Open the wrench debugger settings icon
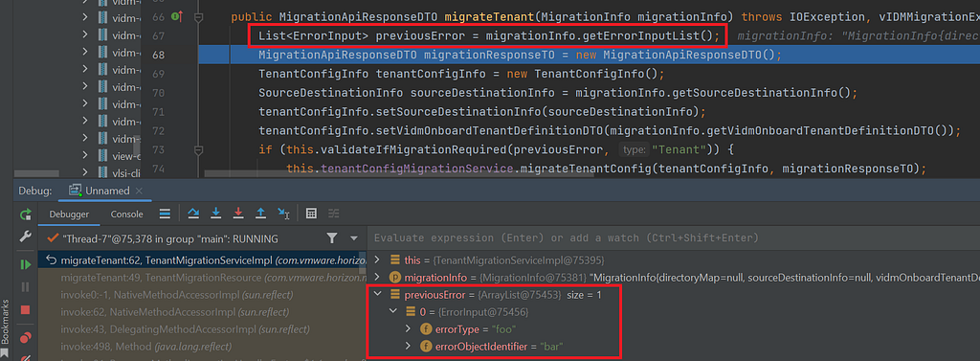This screenshot has height=361, width=980. [x=26, y=236]
